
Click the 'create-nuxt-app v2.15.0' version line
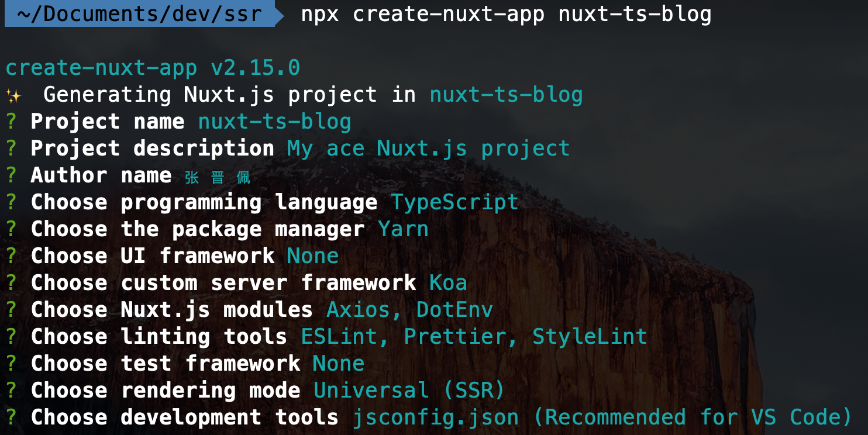pyautogui.click(x=153, y=68)
